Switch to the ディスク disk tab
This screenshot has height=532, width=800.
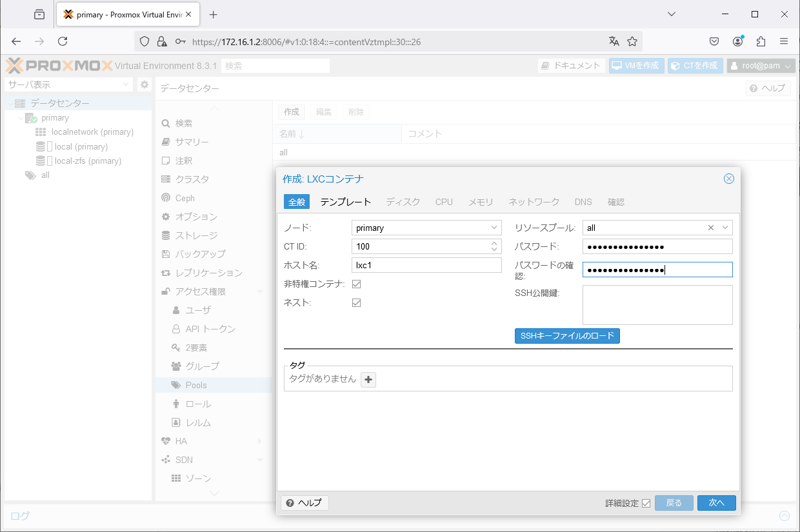[403, 202]
